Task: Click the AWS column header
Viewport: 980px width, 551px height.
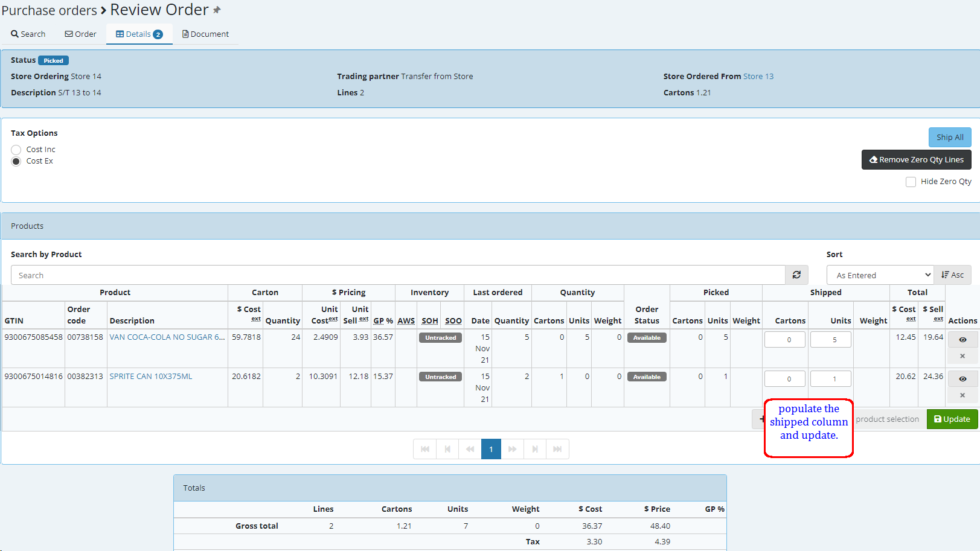Action: point(406,320)
